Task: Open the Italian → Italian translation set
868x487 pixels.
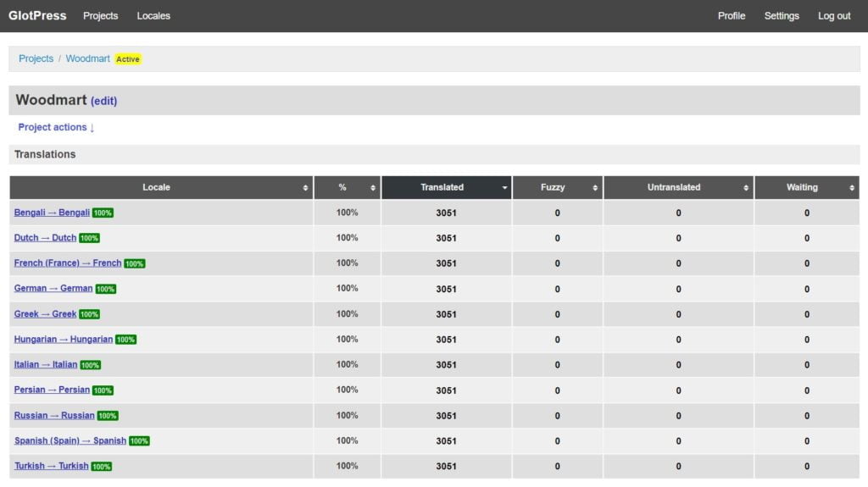Action: click(46, 365)
